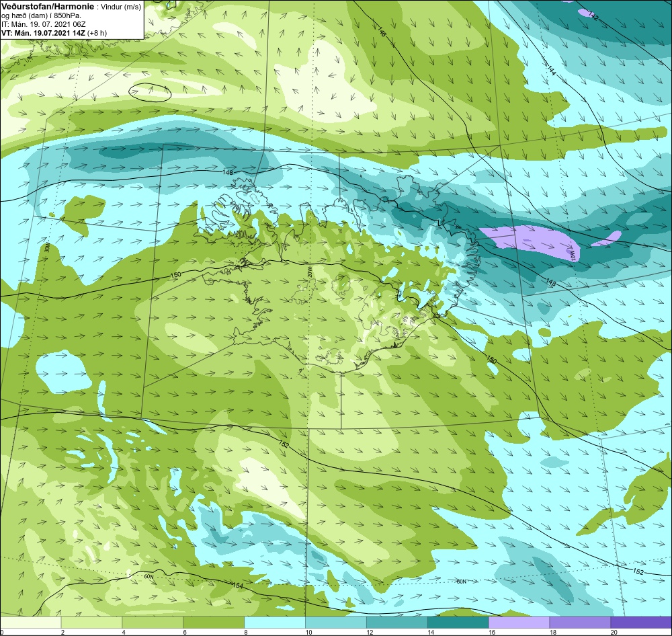Click the large lavender wind maximum east of Iceland
The image size is (672, 636).
pyautogui.click(x=530, y=242)
